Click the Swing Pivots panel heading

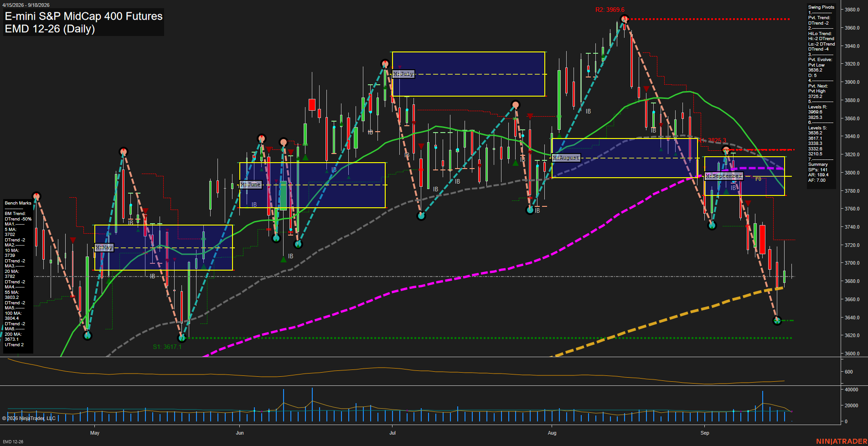(821, 7)
